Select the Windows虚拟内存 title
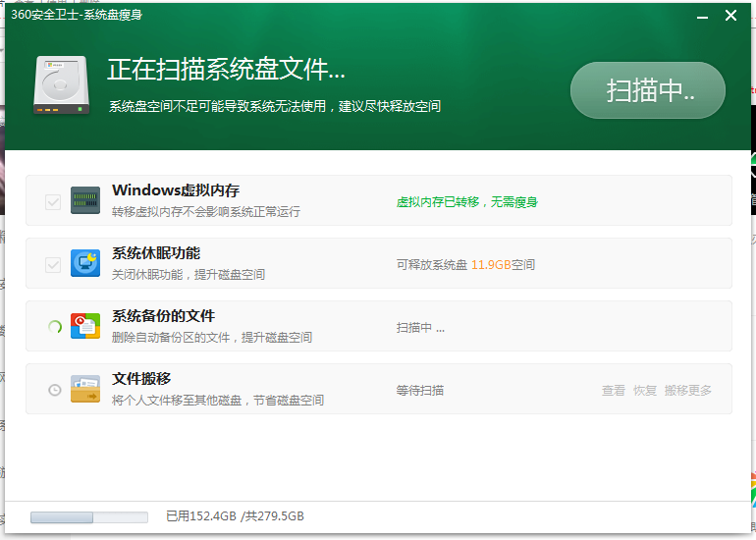The width and height of the screenshot is (756, 540). point(176,190)
